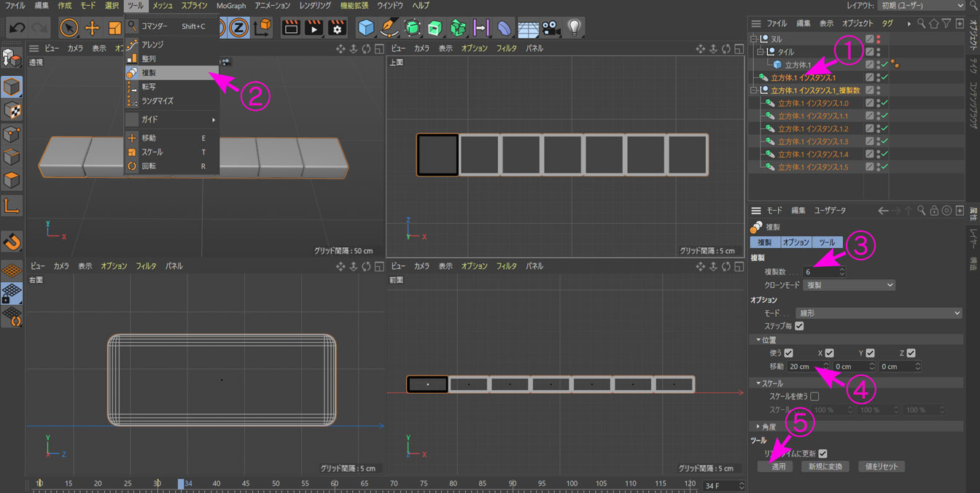
Task: Click the Camera object icon
Action: pos(551,28)
